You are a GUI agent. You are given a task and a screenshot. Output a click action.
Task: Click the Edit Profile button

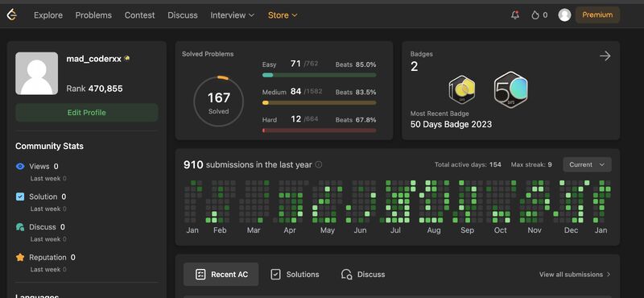click(87, 113)
